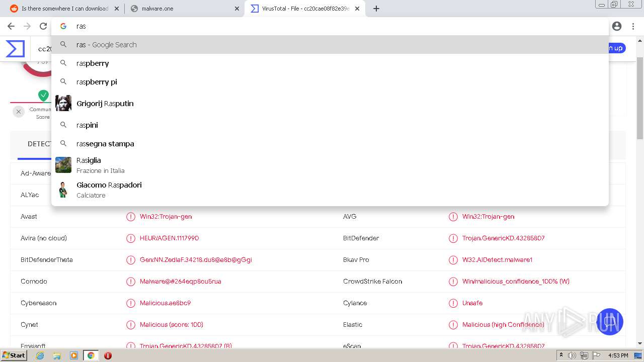Screen dimensions: 644x362
Task: Click the 'BitDefenderTheta' engine name
Action: click(x=47, y=260)
